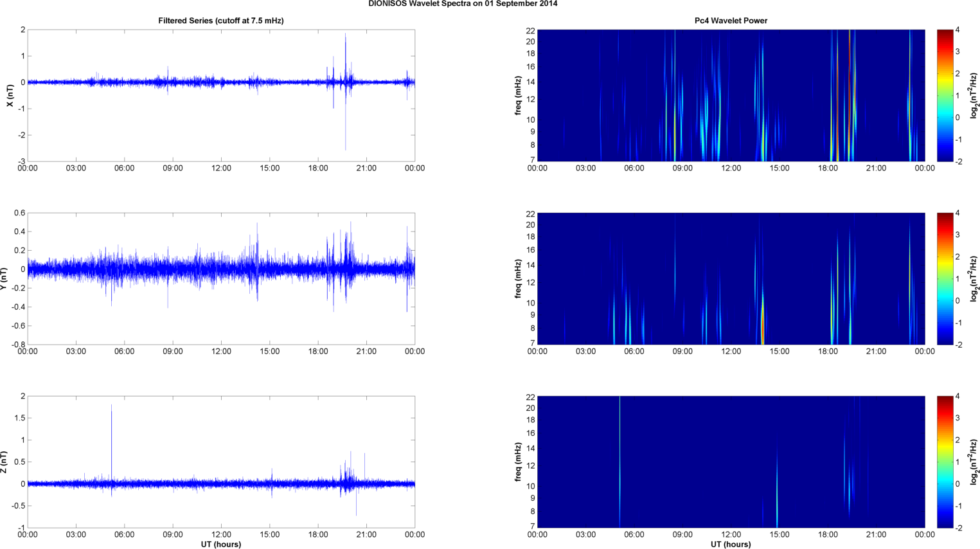Click the '1.5' tick on the Z plot axis
The width and height of the screenshot is (980, 549).
click(20, 418)
